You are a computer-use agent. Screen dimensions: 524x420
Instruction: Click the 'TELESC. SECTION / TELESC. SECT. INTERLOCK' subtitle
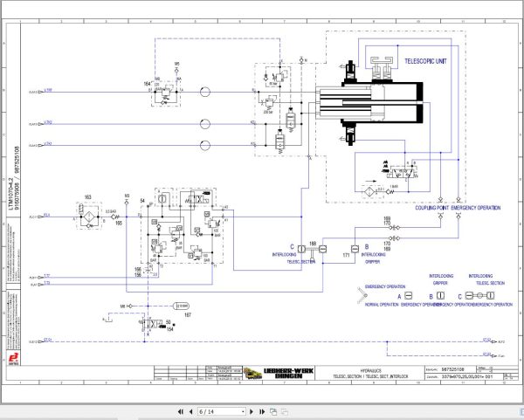pyautogui.click(x=370, y=376)
